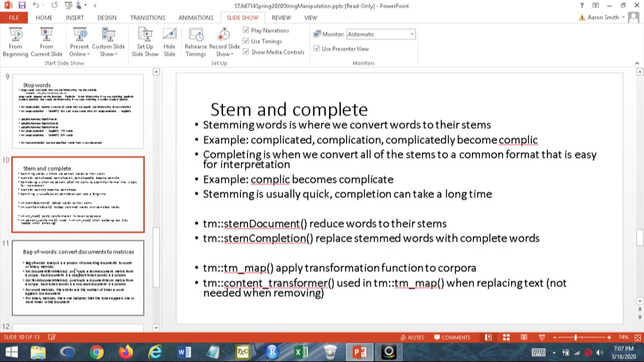Uncheck Use Timings option
This screenshot has width=644, height=362.
[246, 41]
